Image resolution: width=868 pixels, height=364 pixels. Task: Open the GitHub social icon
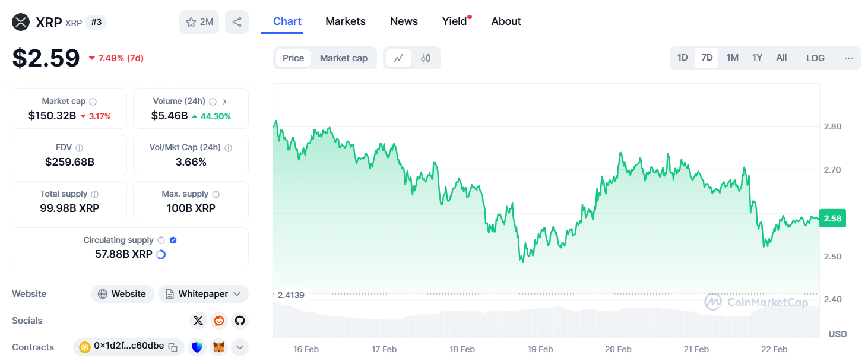pos(239,321)
